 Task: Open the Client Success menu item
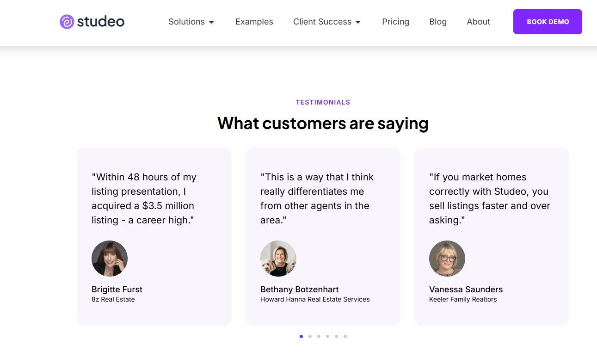point(322,22)
